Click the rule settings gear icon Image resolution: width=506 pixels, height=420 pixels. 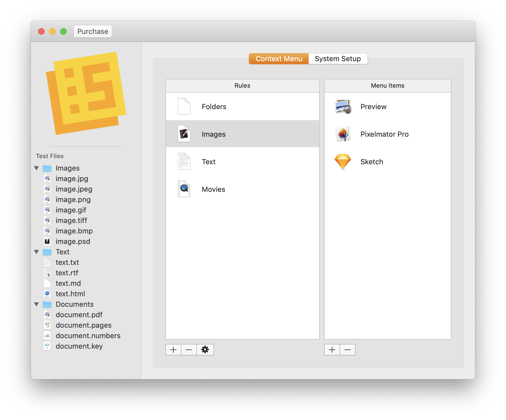click(205, 350)
